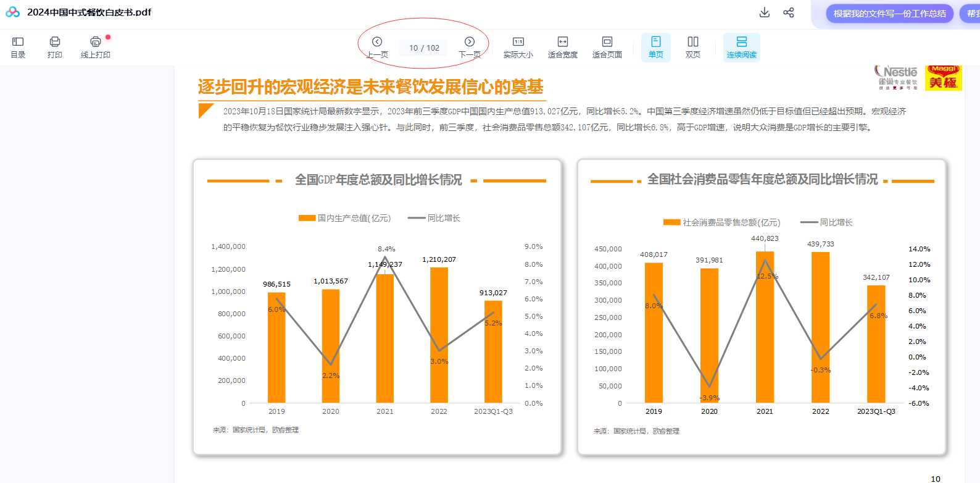
Task: Click the partially visible 帮 button at right
Action: pos(971,14)
